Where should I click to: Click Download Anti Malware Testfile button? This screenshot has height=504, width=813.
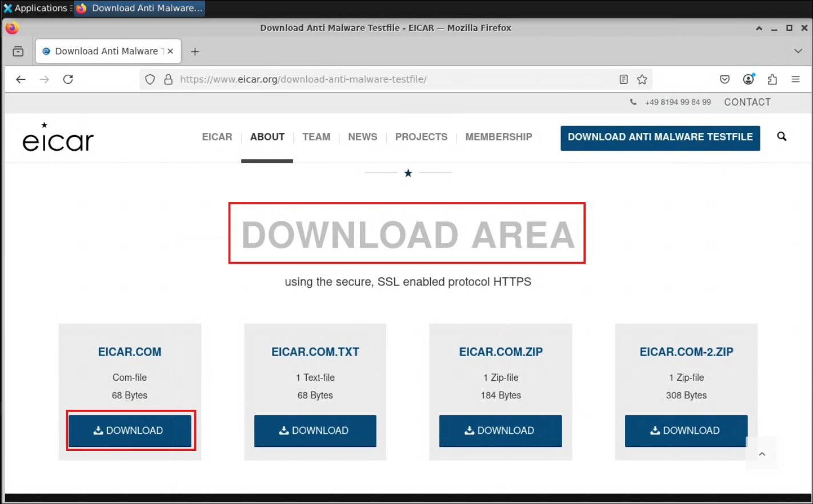point(660,138)
